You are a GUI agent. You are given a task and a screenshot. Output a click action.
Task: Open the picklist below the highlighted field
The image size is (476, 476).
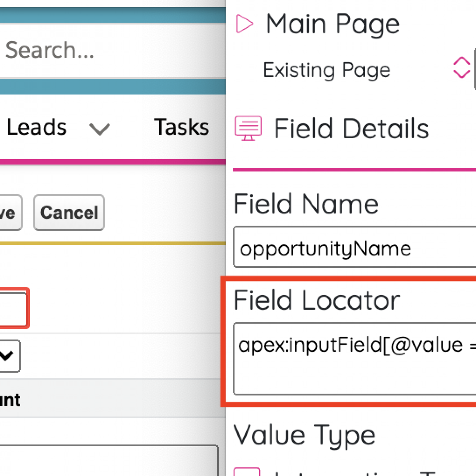(10, 356)
